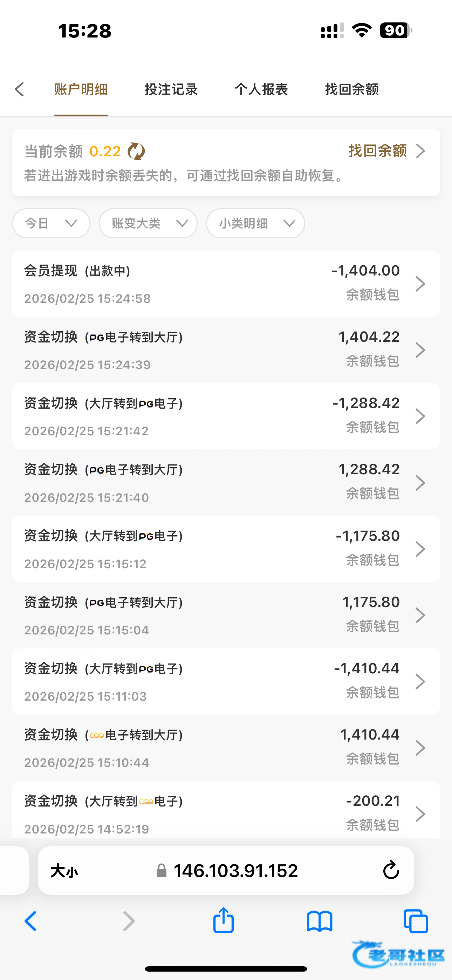Image resolution: width=452 pixels, height=980 pixels.
Task: Tap Safari back navigation arrow
Action: click(31, 921)
